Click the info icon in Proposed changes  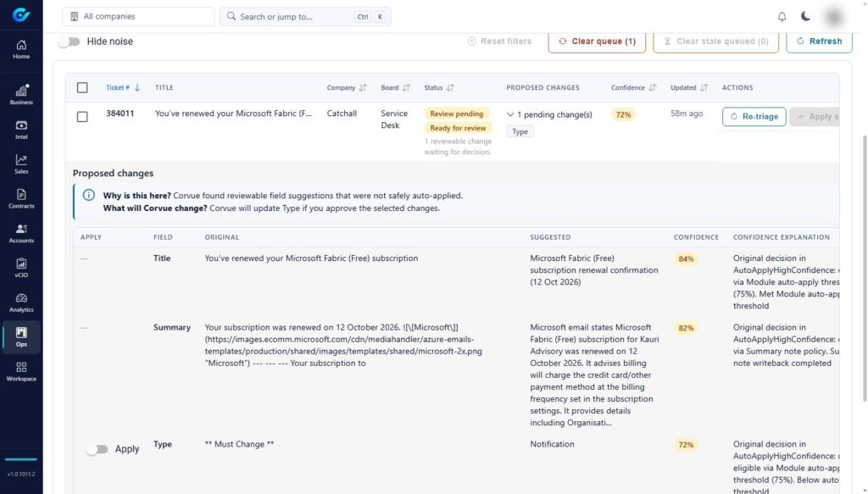(x=88, y=195)
